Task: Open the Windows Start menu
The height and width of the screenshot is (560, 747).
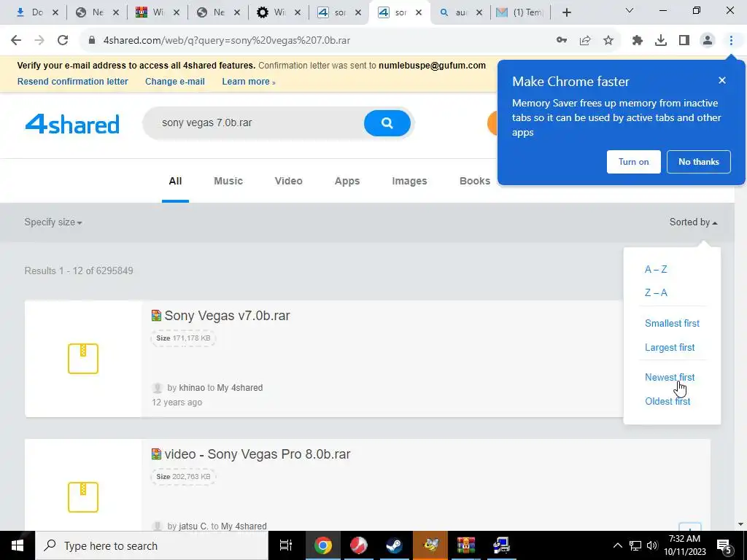Action: 18,545
